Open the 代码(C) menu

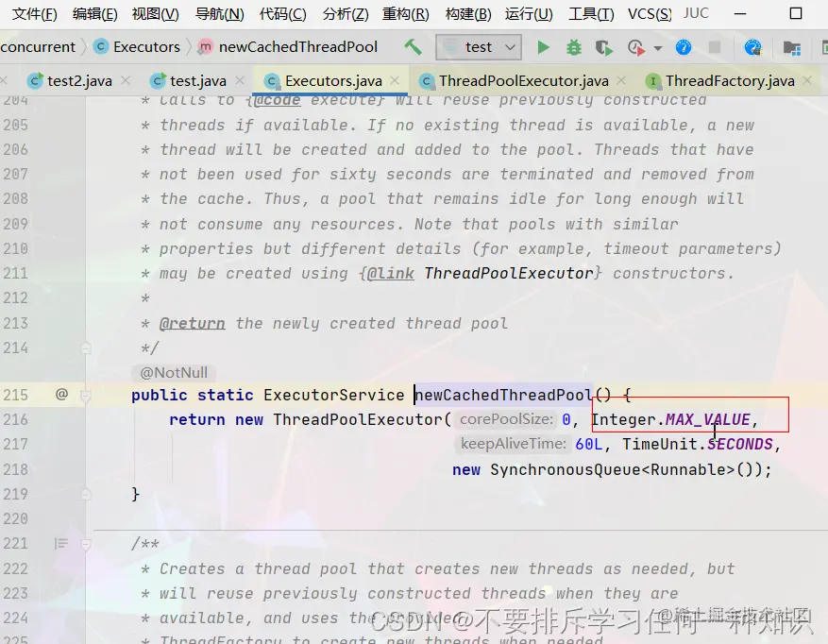click(x=282, y=14)
